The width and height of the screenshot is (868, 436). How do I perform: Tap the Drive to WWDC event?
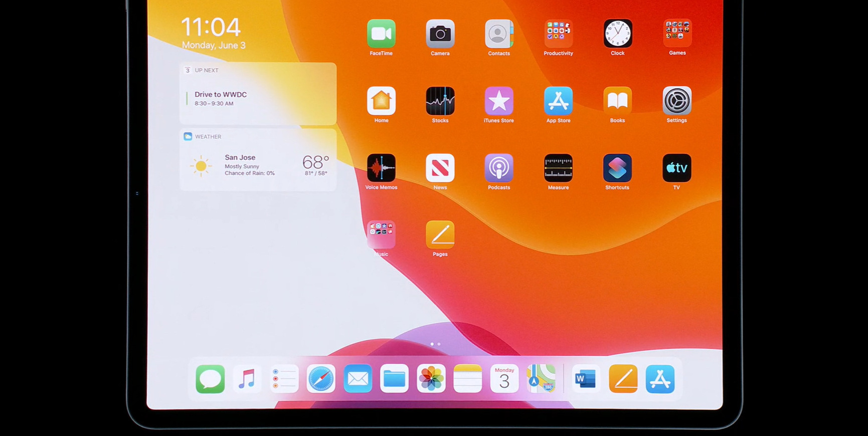click(x=221, y=98)
